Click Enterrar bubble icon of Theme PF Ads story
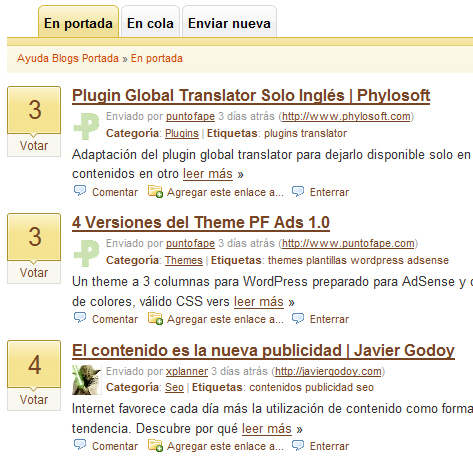Screen dimensions: 473x457 click(298, 318)
